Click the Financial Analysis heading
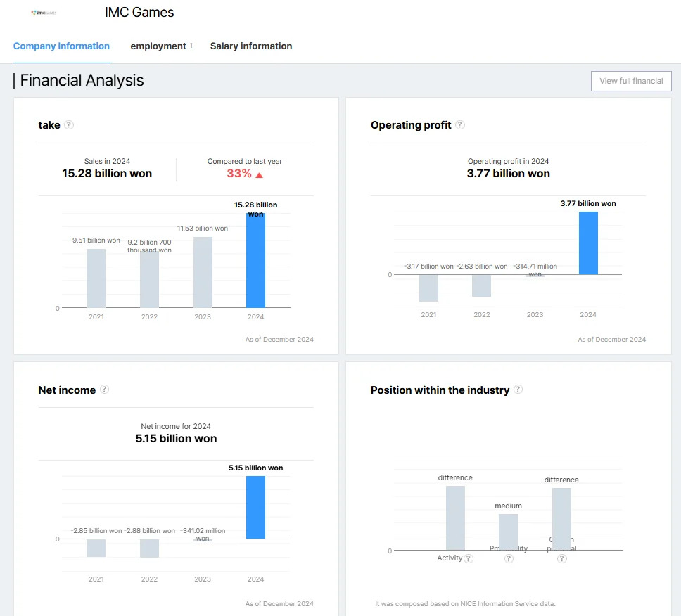 click(82, 81)
